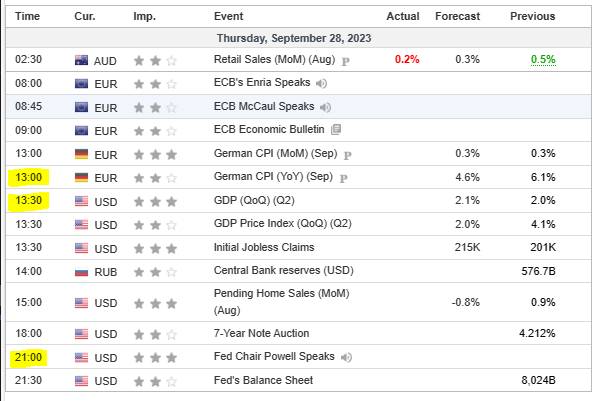Click the Forecast column header
The width and height of the screenshot is (603, 401).
(457, 17)
